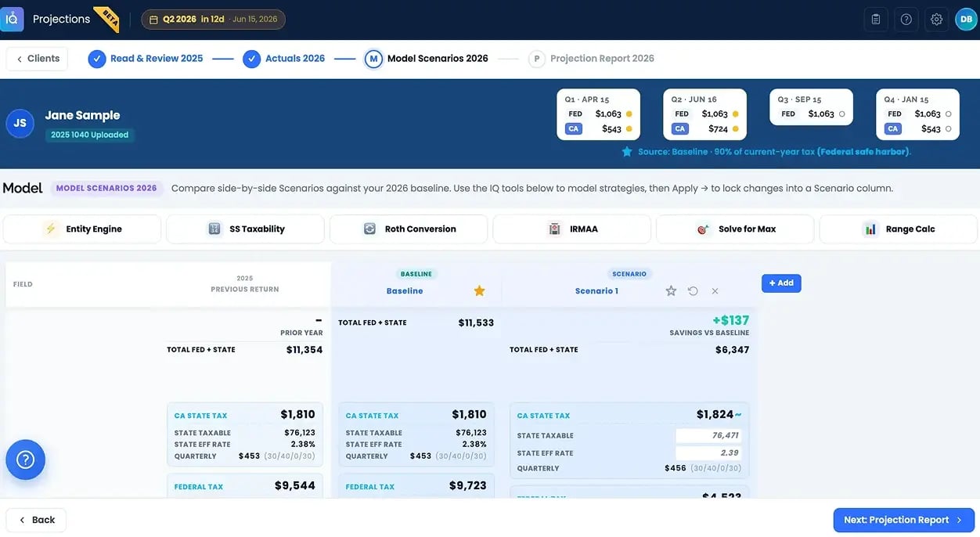980x537 pixels.
Task: Launch the Entity Engine tool
Action: click(82, 229)
